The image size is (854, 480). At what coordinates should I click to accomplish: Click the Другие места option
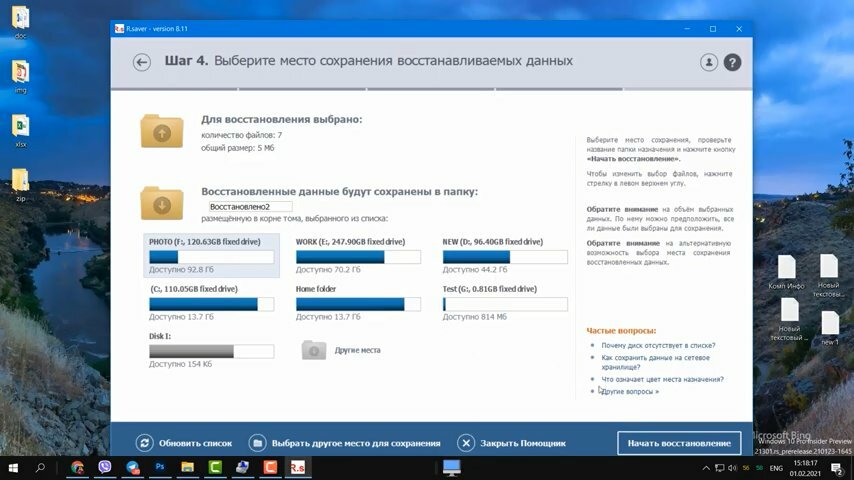[x=357, y=350]
